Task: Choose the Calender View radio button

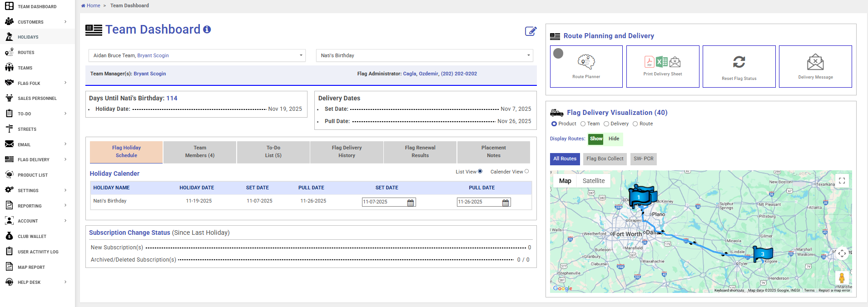Action: coord(527,171)
